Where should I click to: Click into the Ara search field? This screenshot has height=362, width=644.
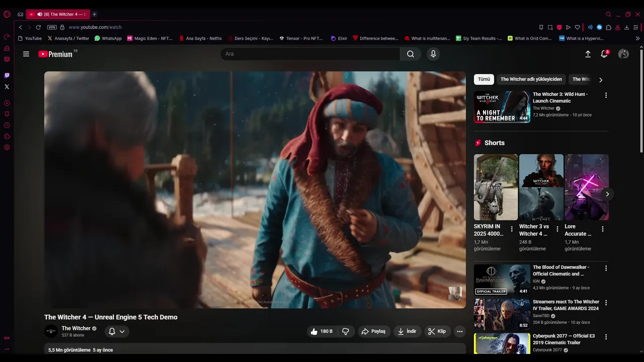click(x=310, y=54)
